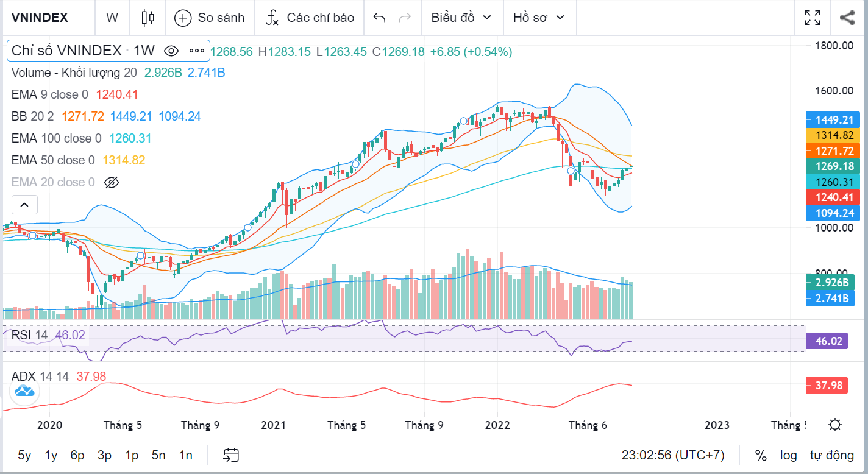Set time range to 1y
Image resolution: width=868 pixels, height=474 pixels.
(x=51, y=455)
